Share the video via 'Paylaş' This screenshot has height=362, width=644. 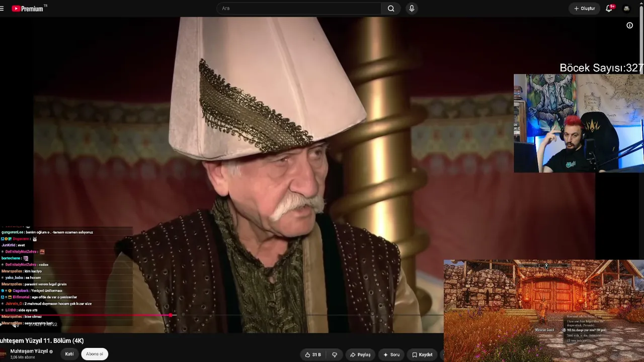pos(360,354)
